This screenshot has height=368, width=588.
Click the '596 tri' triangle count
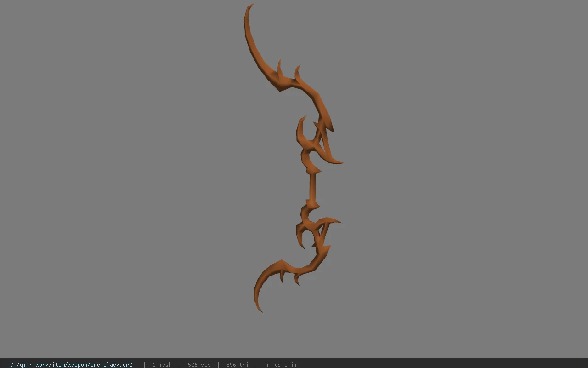tap(237, 365)
